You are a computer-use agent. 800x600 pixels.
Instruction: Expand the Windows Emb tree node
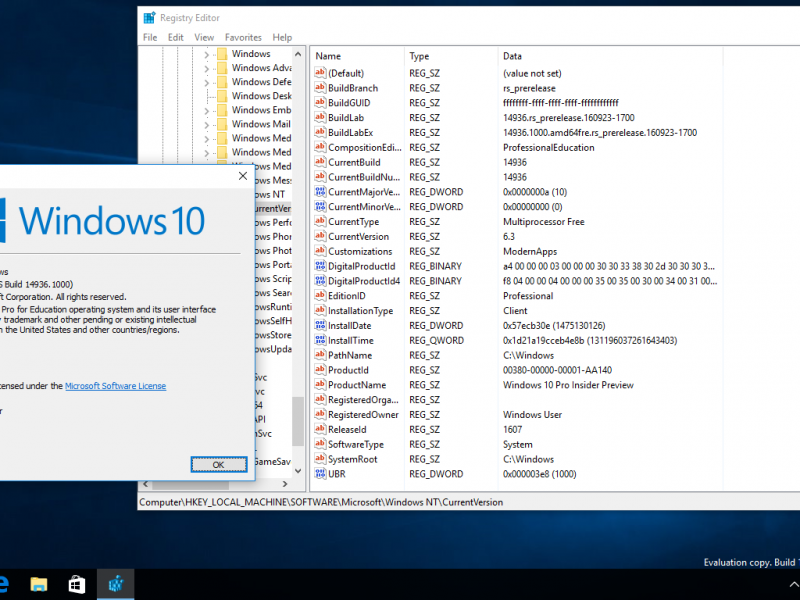click(206, 110)
